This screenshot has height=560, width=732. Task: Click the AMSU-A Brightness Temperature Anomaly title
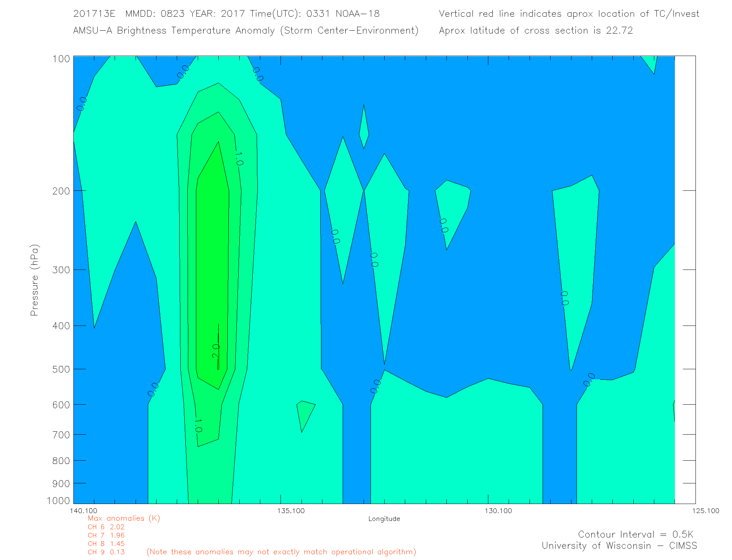246,31
